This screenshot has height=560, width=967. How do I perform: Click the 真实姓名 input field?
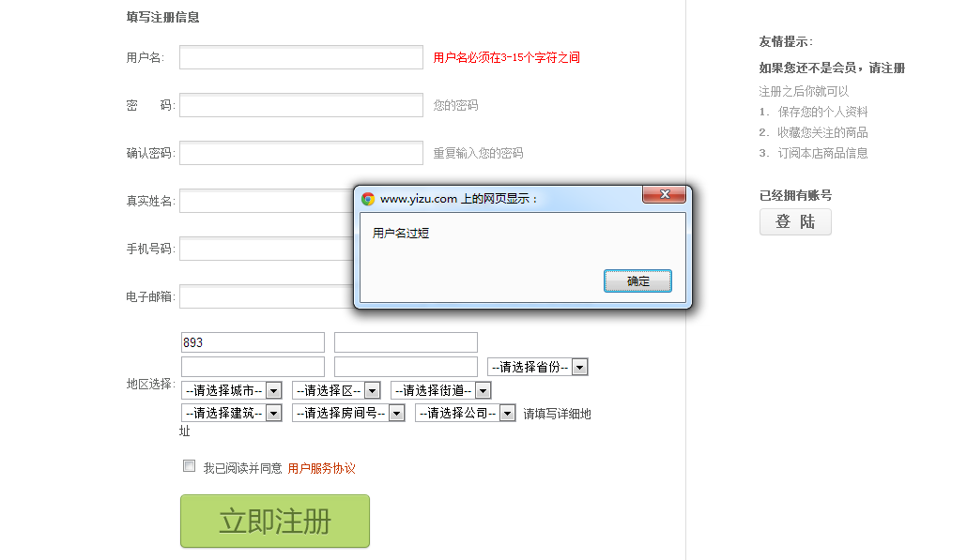(266, 201)
